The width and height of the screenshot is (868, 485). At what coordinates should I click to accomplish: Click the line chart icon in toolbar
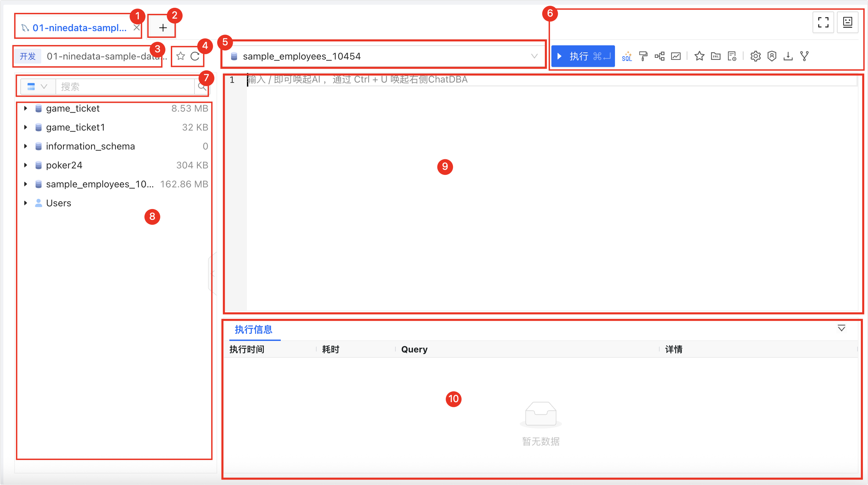(x=676, y=56)
